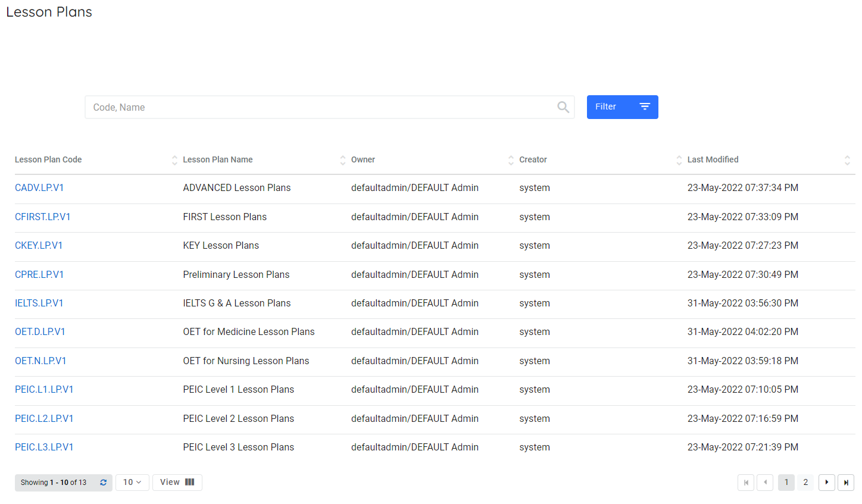Image resolution: width=862 pixels, height=504 pixels.
Task: Open the rows-per-page 10 dropdown
Action: [132, 483]
